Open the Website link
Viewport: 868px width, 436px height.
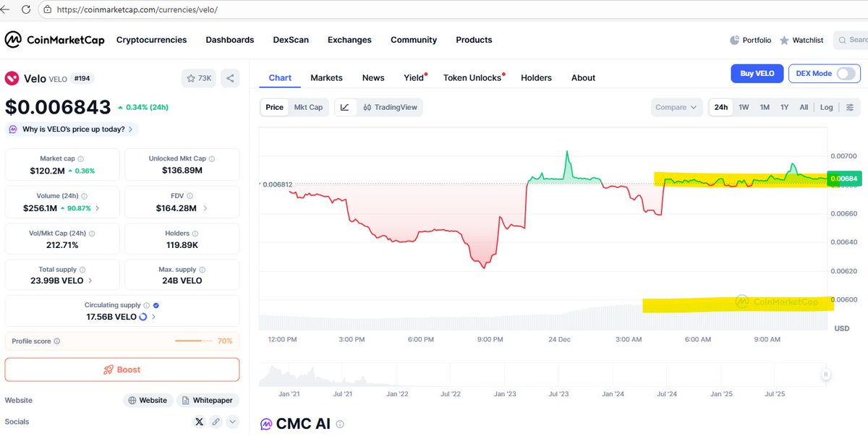[x=148, y=400]
